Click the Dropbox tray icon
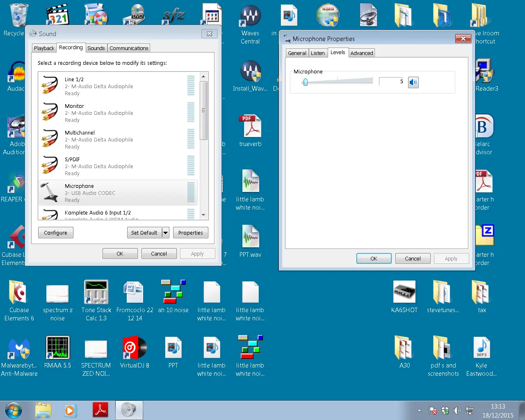This screenshot has height=420, width=525. pos(445,411)
